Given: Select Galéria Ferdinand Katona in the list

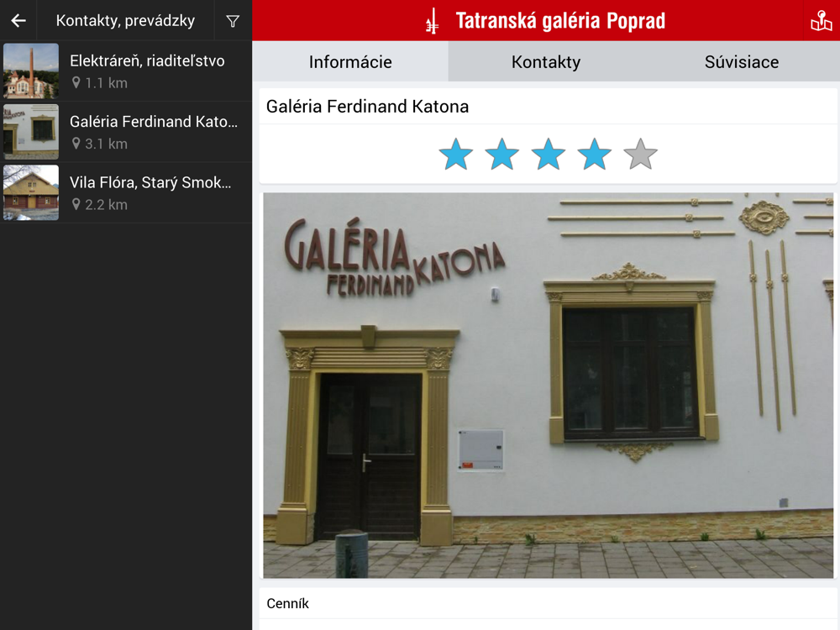Looking at the screenshot, I should pos(126,132).
